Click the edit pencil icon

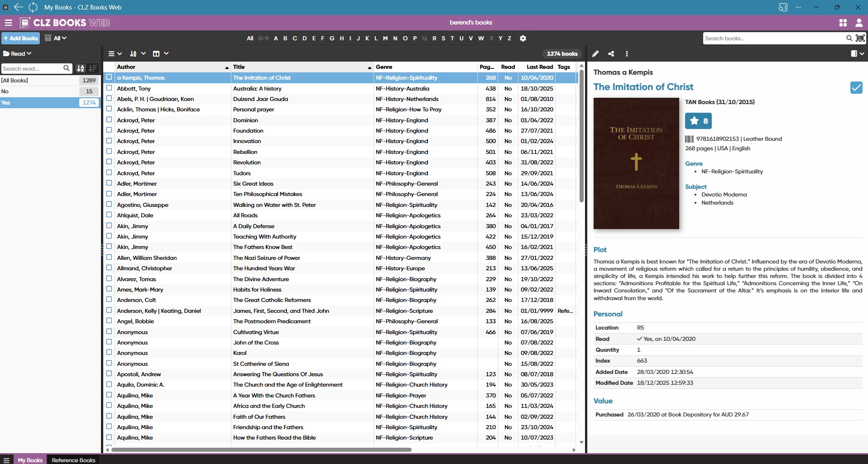click(x=595, y=54)
